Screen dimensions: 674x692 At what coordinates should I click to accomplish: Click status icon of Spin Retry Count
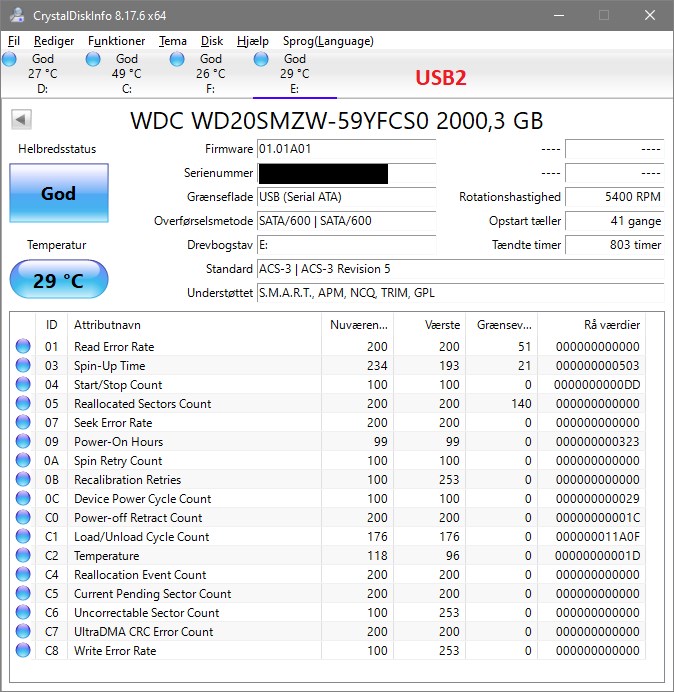tap(23, 460)
